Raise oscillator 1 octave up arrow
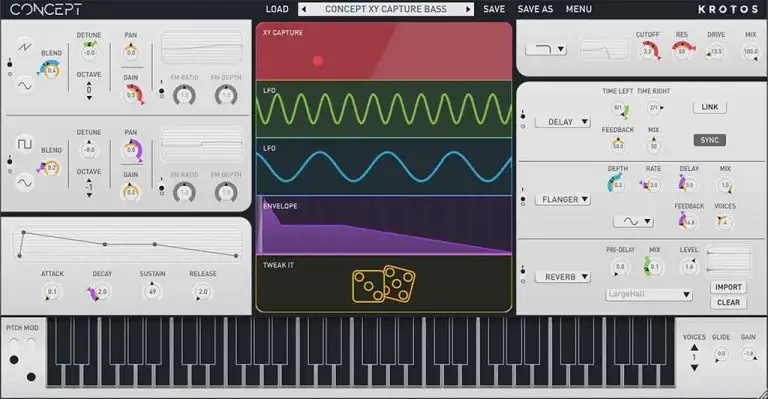Viewport: 768px width, 399px height. coord(89,84)
